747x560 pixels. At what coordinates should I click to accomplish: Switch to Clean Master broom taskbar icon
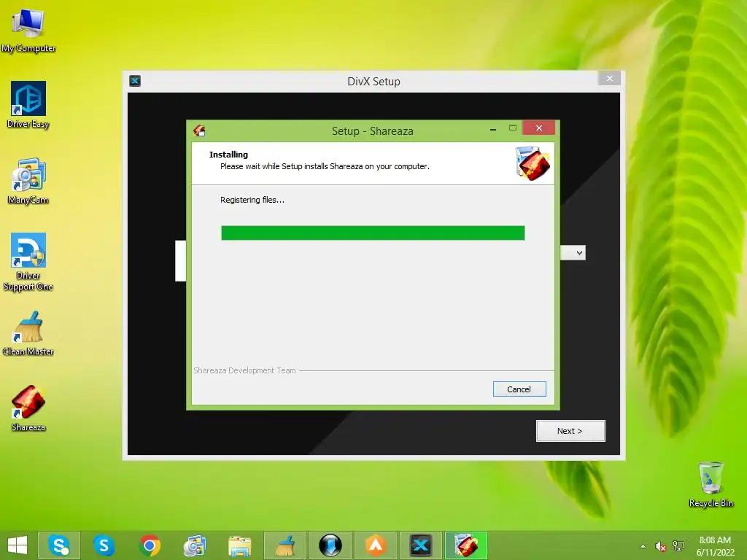pyautogui.click(x=285, y=545)
